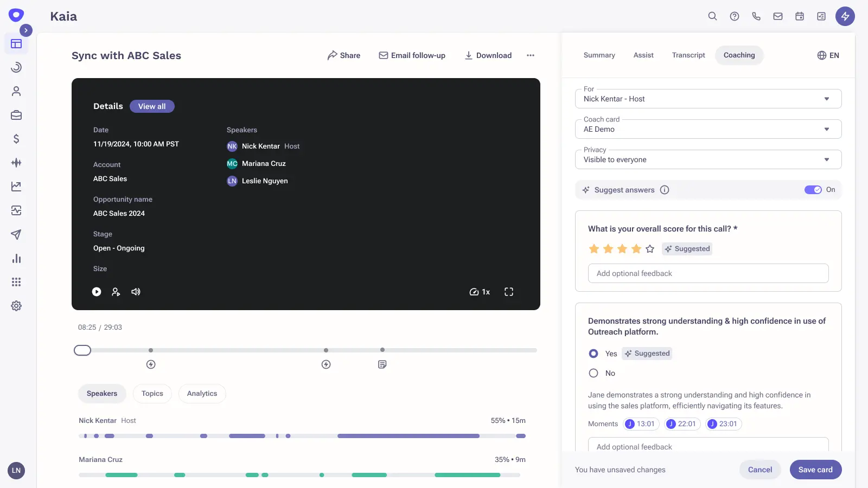Click the search magnifier in the top bar
The width and height of the screenshot is (868, 488).
pyautogui.click(x=712, y=16)
